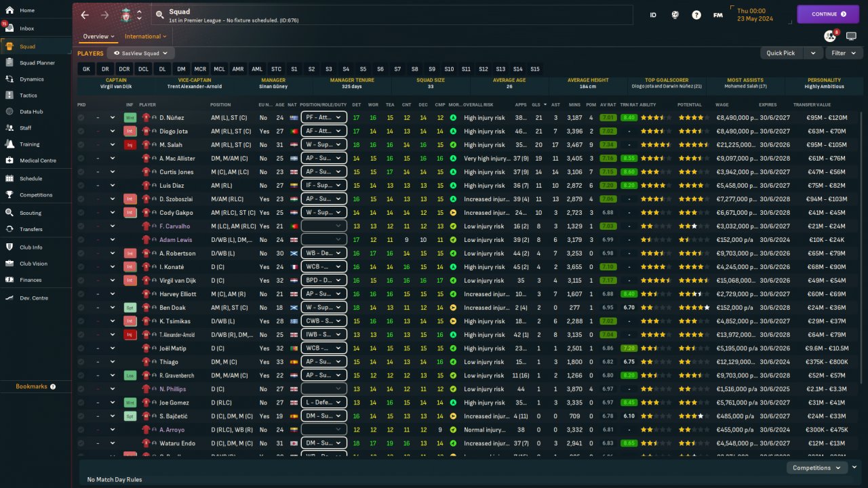Open the Scouting section icon
Screen dimensions: 868x488
click(x=9, y=213)
